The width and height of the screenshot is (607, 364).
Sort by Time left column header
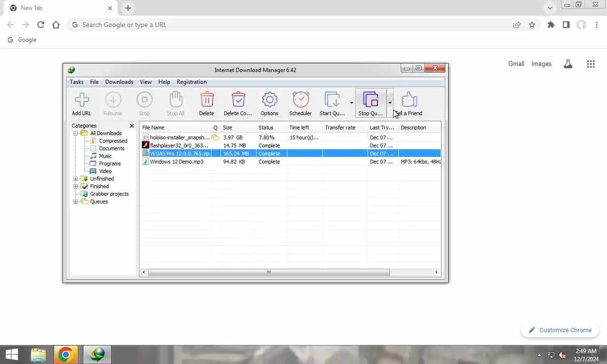(304, 127)
